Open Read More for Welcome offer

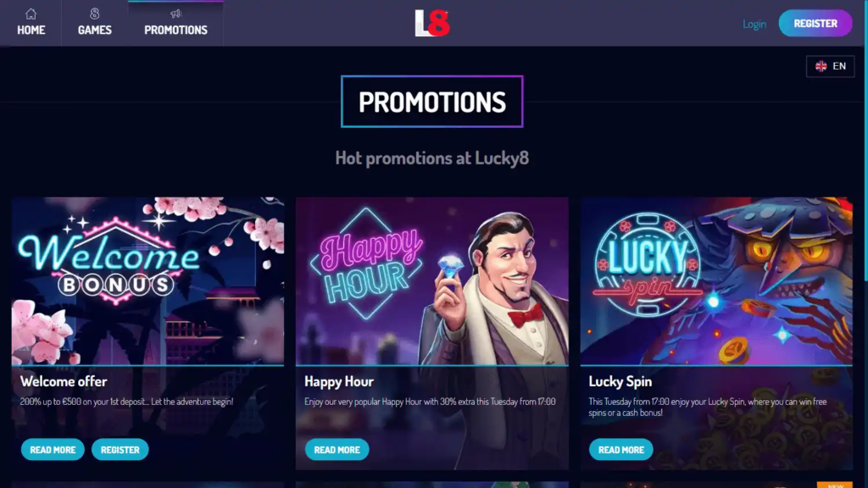point(53,449)
